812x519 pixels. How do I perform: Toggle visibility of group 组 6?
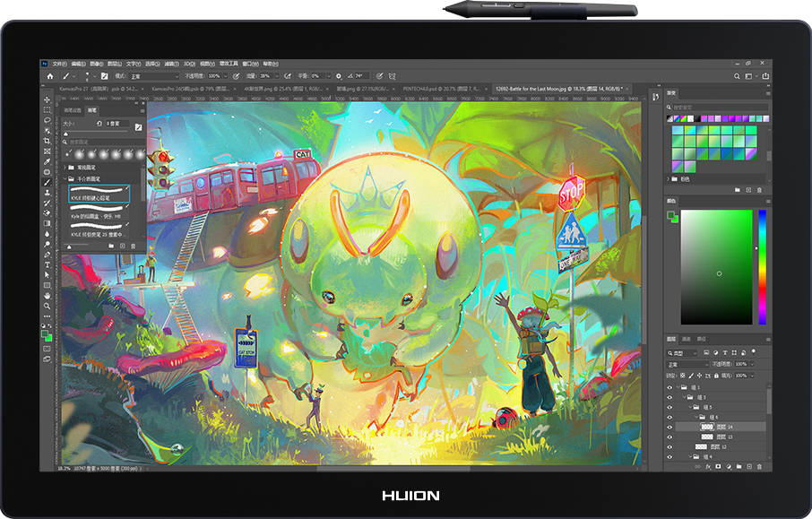pos(669,417)
